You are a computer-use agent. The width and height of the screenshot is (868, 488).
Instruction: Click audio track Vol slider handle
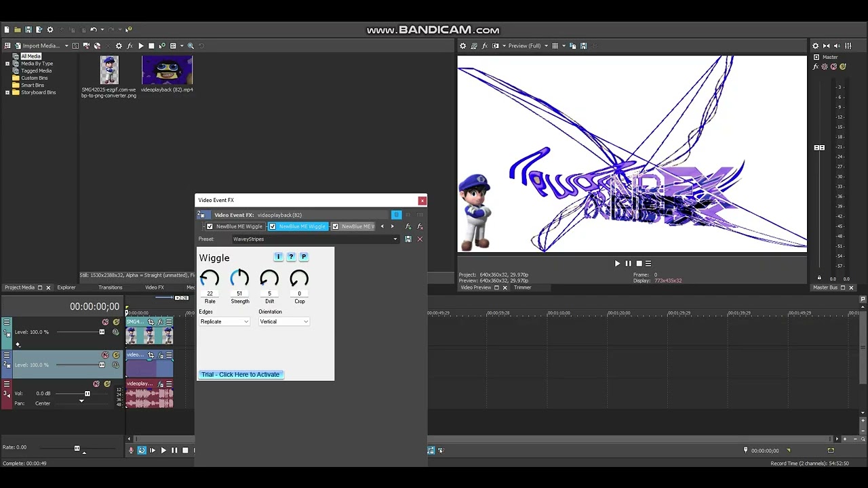[x=87, y=394]
